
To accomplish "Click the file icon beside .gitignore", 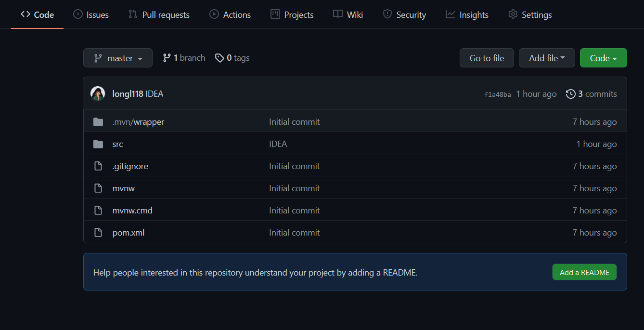I will pyautogui.click(x=98, y=166).
